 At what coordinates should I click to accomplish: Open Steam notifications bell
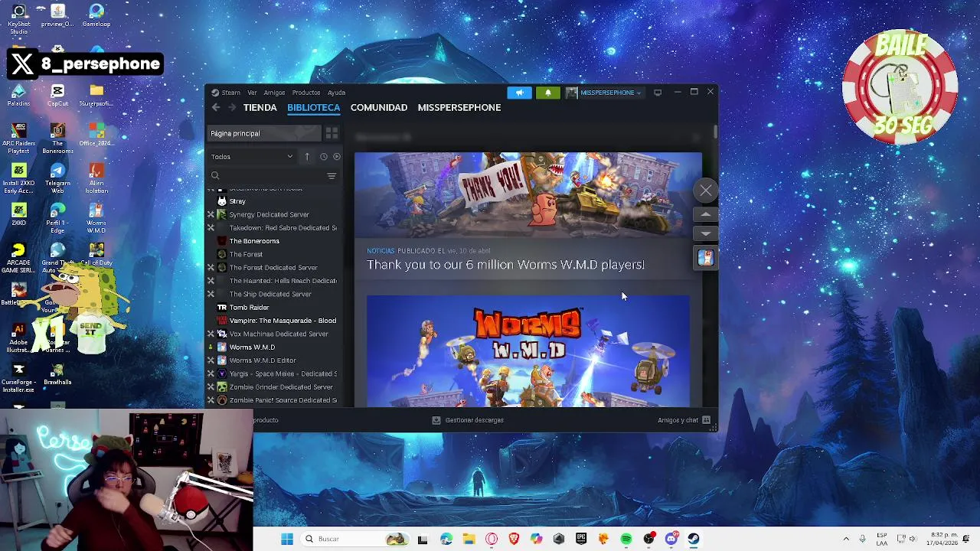(x=547, y=93)
